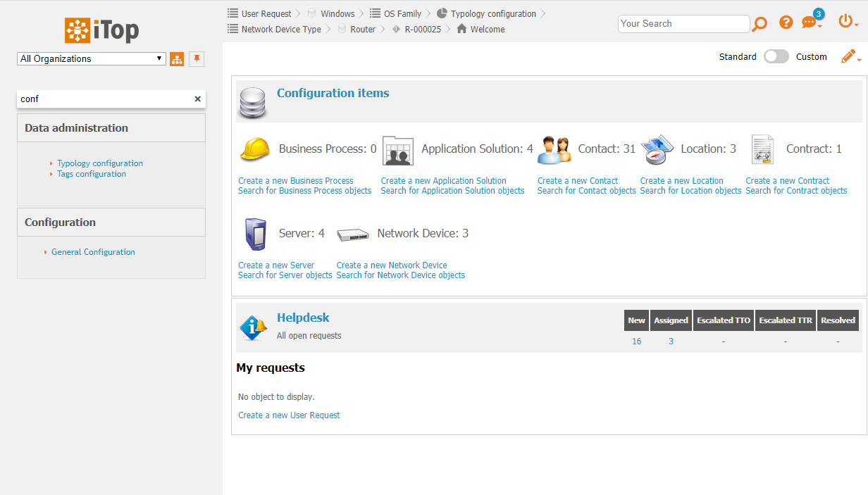
Task: Open the 16 New requests count
Action: (637, 342)
